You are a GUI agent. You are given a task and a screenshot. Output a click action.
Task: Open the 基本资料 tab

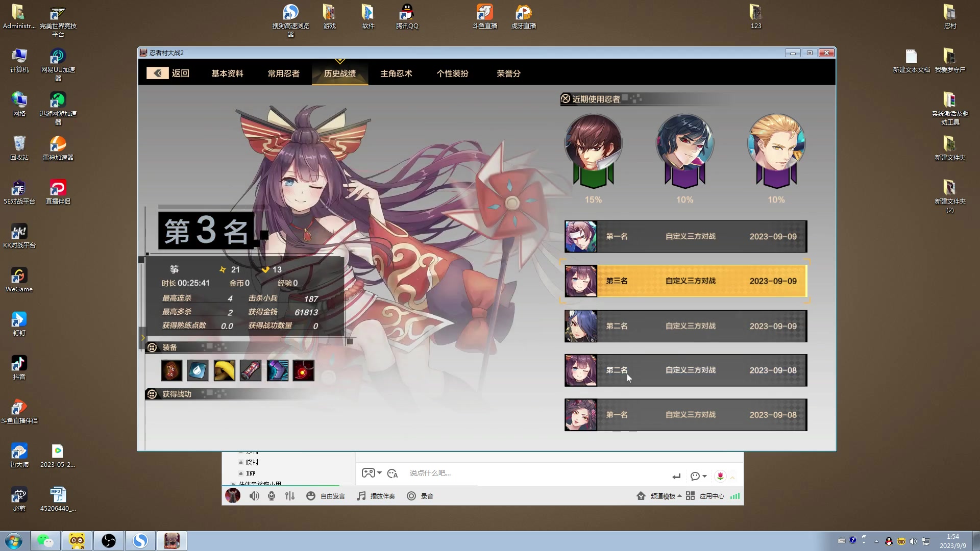click(x=227, y=73)
